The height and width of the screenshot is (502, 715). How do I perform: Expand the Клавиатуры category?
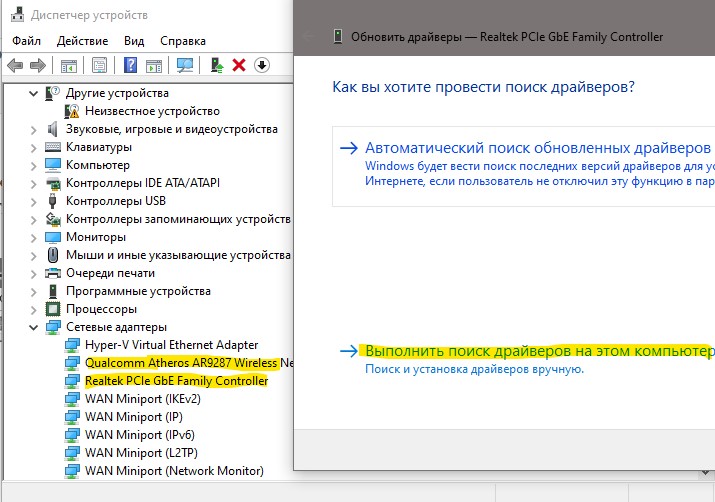click(x=33, y=148)
